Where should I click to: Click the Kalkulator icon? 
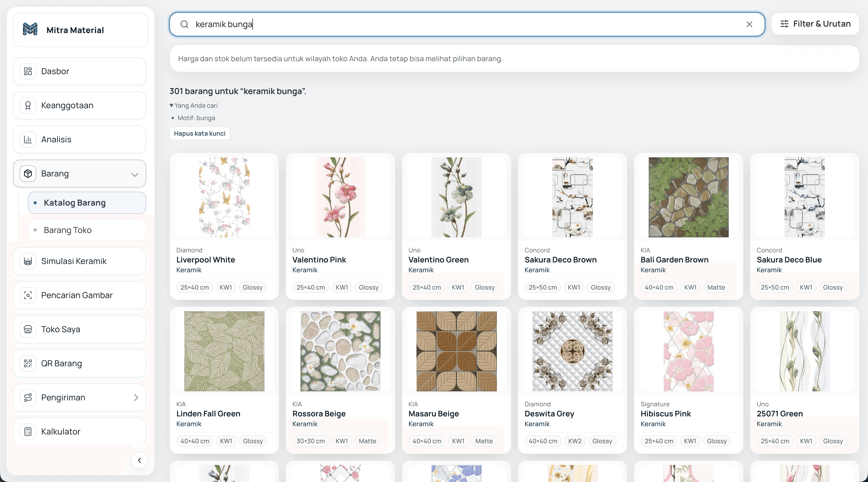[28, 431]
